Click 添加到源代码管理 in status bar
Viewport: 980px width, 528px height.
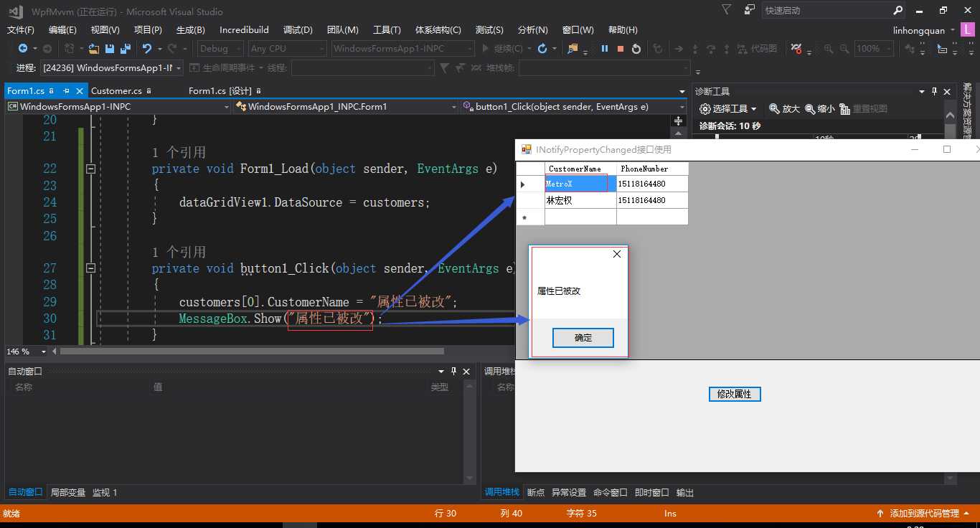(925, 513)
